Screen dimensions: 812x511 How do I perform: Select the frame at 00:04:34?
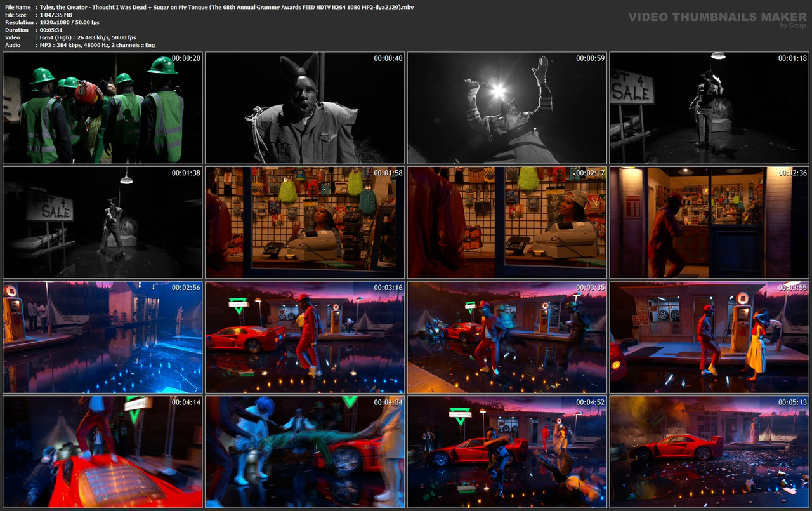coord(305,452)
